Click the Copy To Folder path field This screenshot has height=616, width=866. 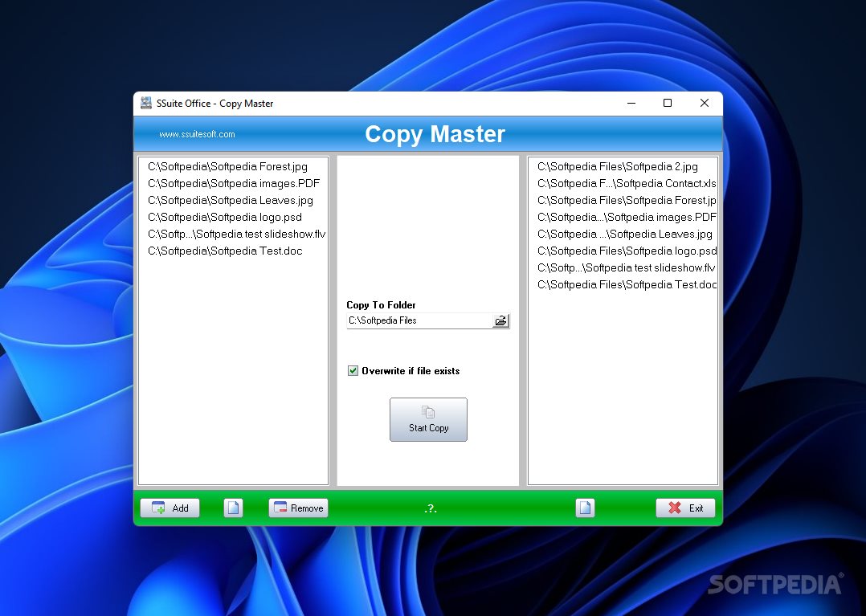click(419, 320)
